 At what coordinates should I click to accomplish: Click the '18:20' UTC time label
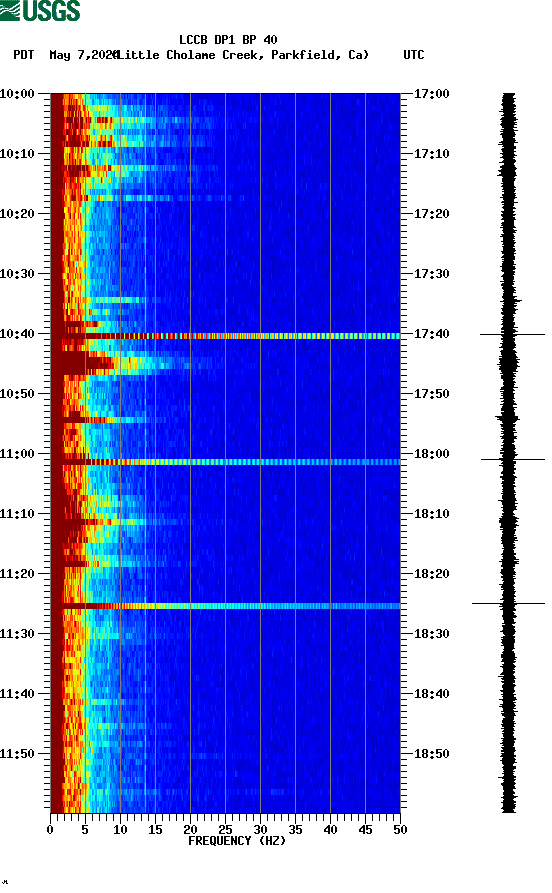432,574
